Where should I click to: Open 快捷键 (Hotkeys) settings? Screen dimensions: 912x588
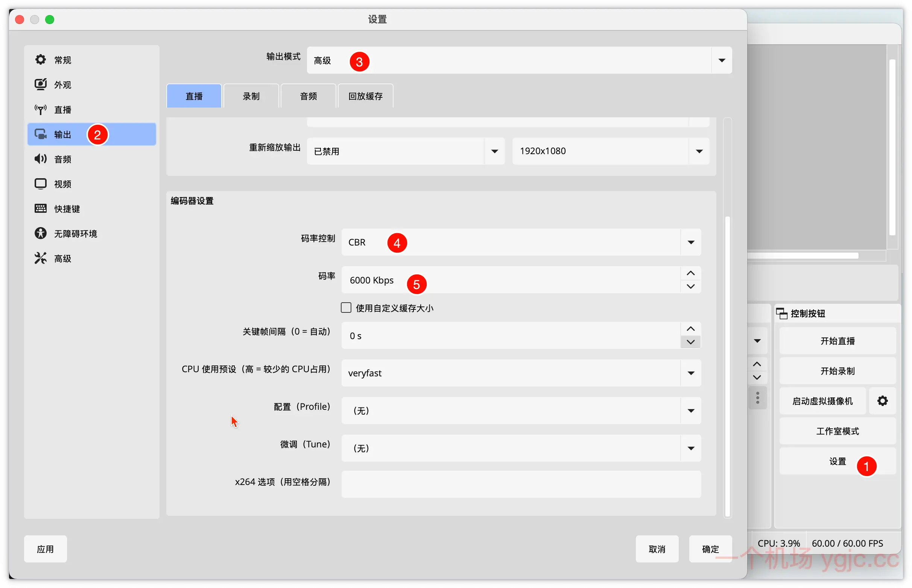click(67, 209)
